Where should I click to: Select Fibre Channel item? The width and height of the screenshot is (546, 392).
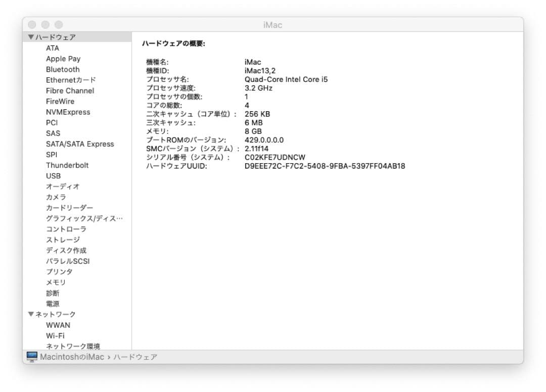point(70,91)
